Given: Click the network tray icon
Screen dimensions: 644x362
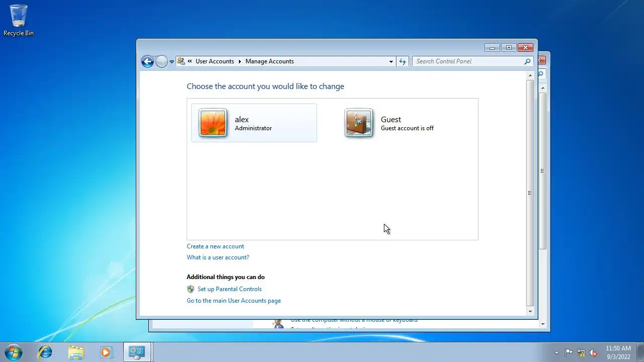Looking at the screenshot, I should point(581,352).
